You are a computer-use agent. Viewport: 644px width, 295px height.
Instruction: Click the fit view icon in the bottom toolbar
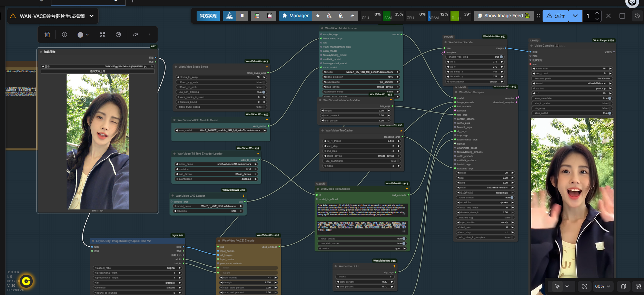coord(585,286)
